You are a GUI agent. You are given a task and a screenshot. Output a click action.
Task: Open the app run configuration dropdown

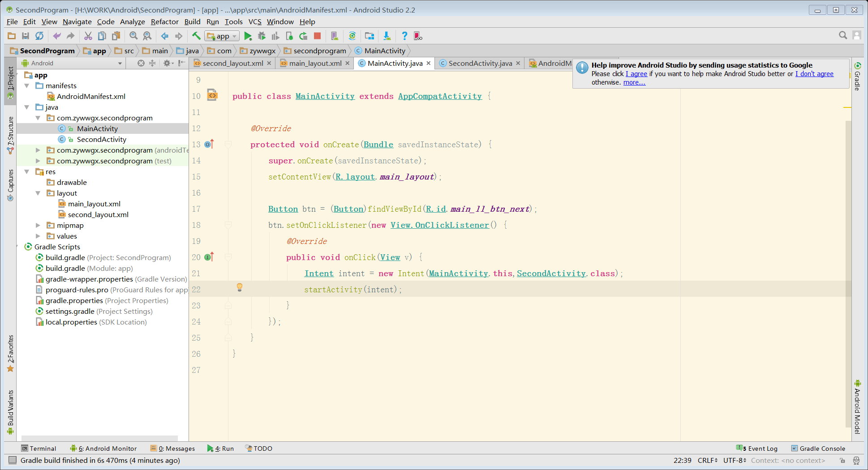[x=222, y=36]
